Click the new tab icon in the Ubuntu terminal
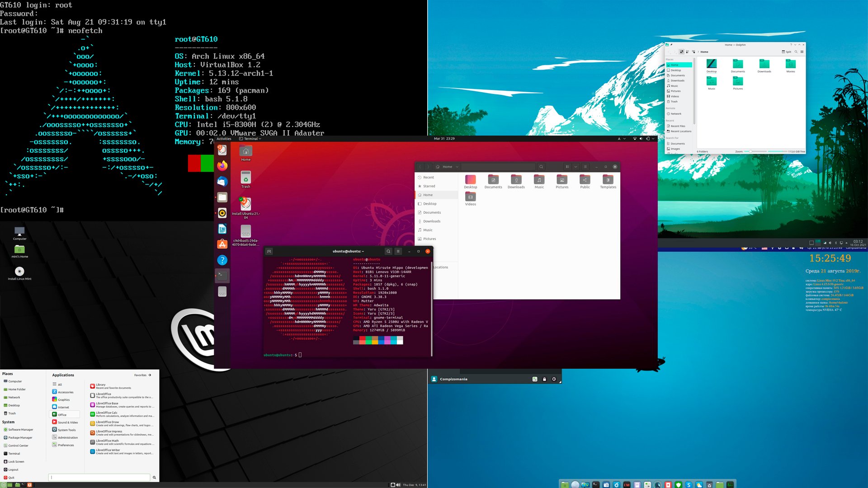The image size is (868, 488). pos(269,251)
